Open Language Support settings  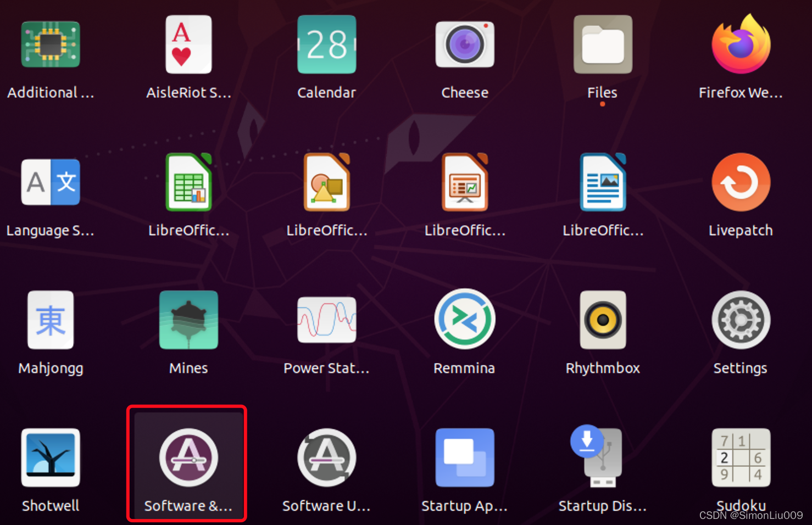coord(51,182)
